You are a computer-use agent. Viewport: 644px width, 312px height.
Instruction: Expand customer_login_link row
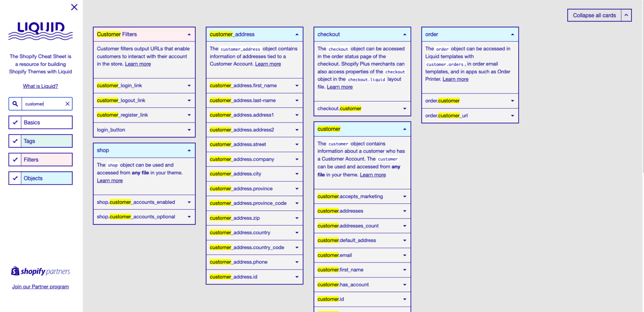click(144, 86)
